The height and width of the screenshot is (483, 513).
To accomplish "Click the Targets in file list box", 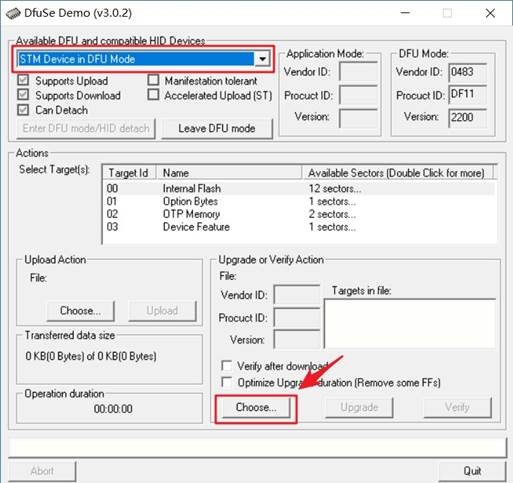I will [x=410, y=323].
